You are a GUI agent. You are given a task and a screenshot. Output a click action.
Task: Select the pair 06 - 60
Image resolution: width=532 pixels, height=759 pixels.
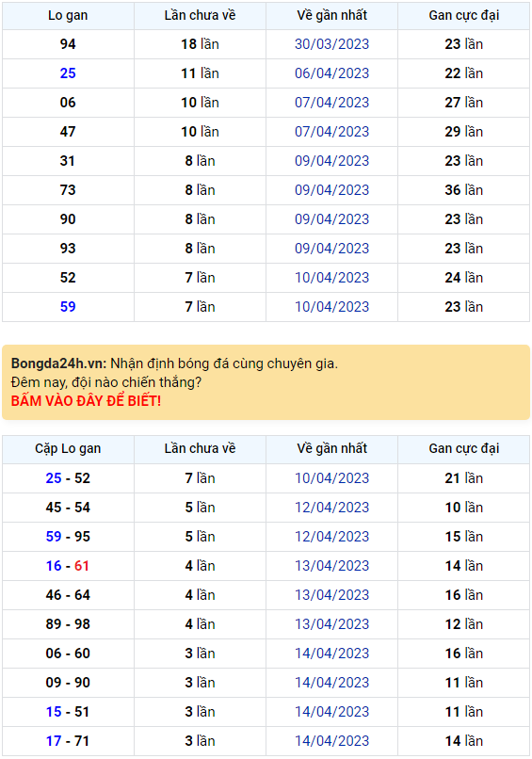pyautogui.click(x=68, y=654)
